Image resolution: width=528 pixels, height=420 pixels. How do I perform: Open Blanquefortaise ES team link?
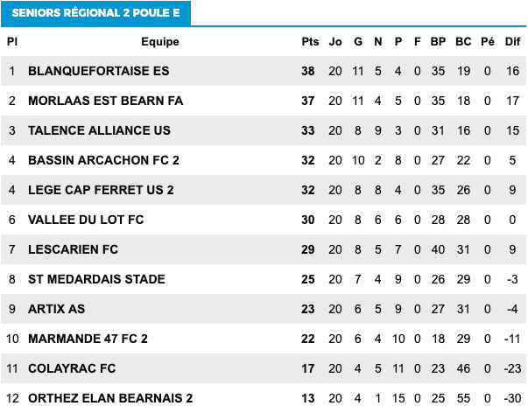pos(99,71)
